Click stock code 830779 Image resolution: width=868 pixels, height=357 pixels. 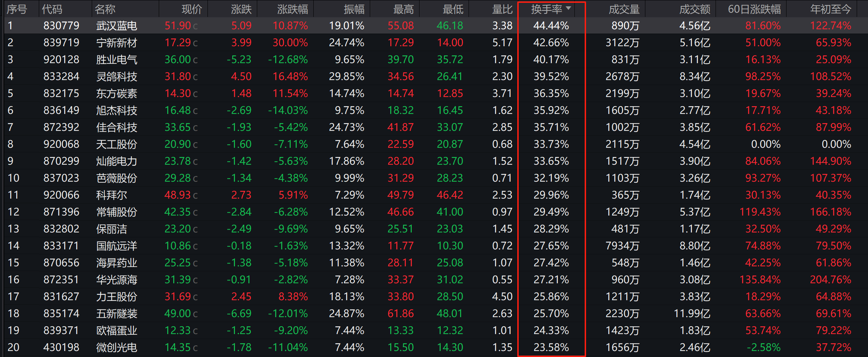pos(61,26)
